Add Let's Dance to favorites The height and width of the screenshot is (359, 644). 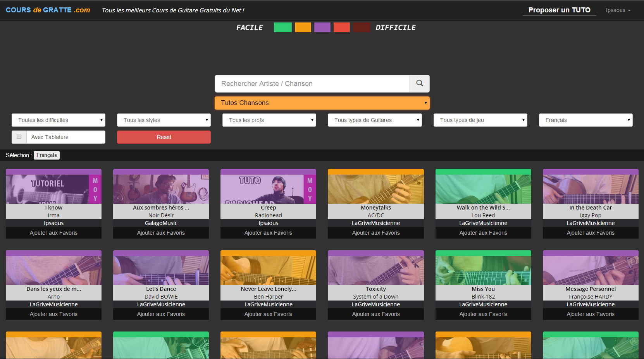(161, 314)
